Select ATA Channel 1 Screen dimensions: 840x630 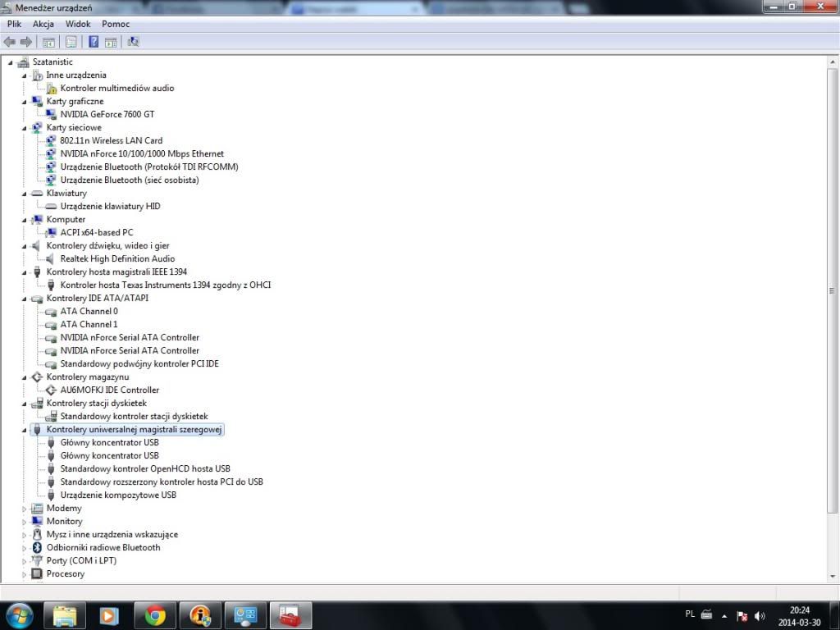coord(89,324)
